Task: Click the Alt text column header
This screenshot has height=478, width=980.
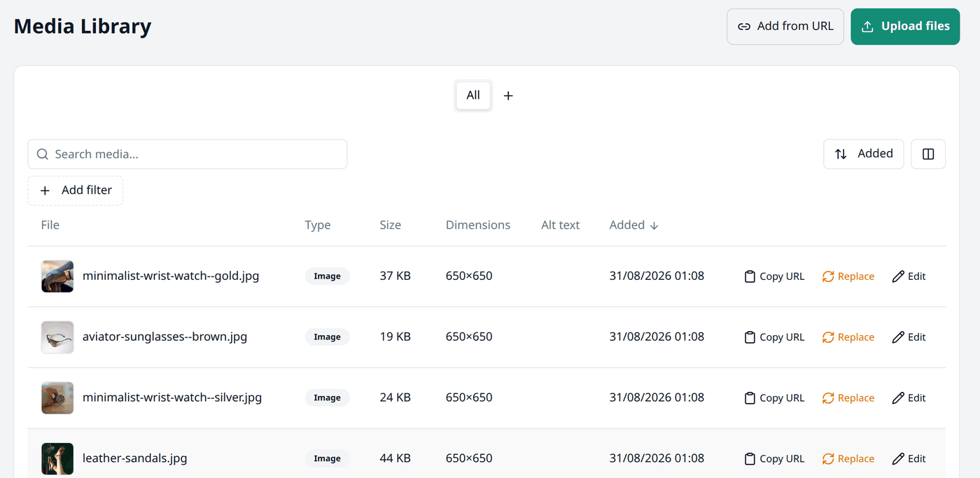Action: (x=561, y=225)
